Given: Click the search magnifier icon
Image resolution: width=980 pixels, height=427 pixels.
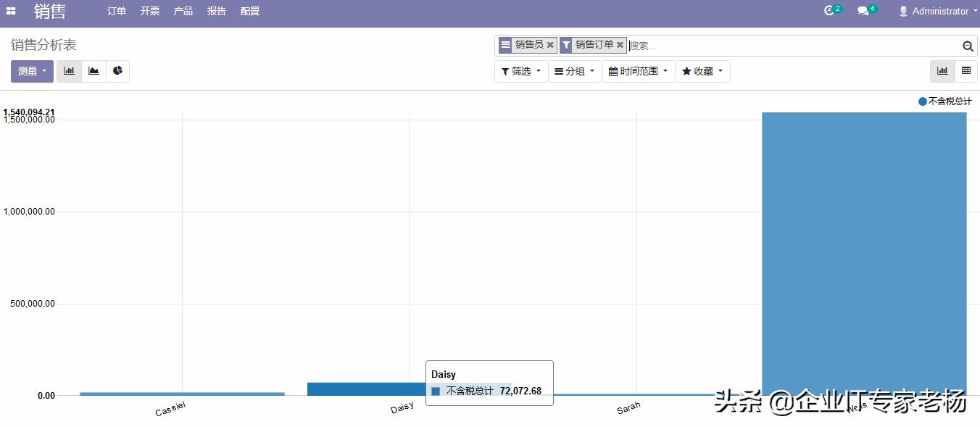Looking at the screenshot, I should click(x=967, y=46).
